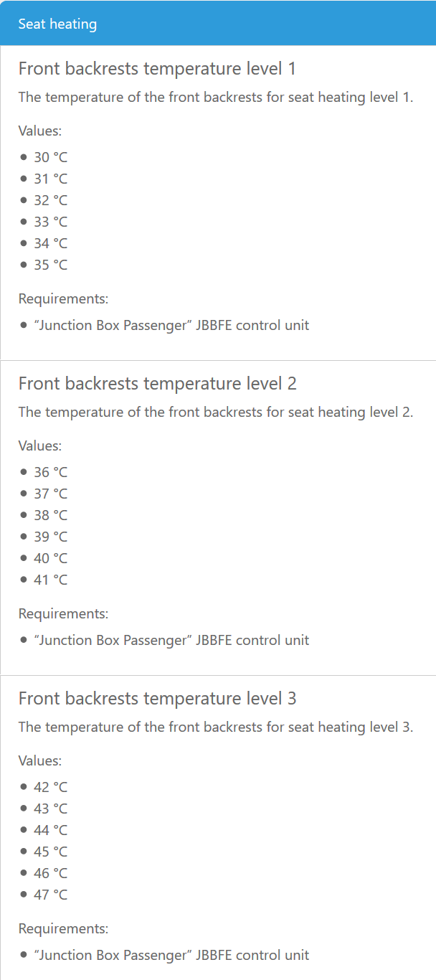Pick the 45 °C value
Screen dimensions: 436x980
pyautogui.click(x=50, y=852)
